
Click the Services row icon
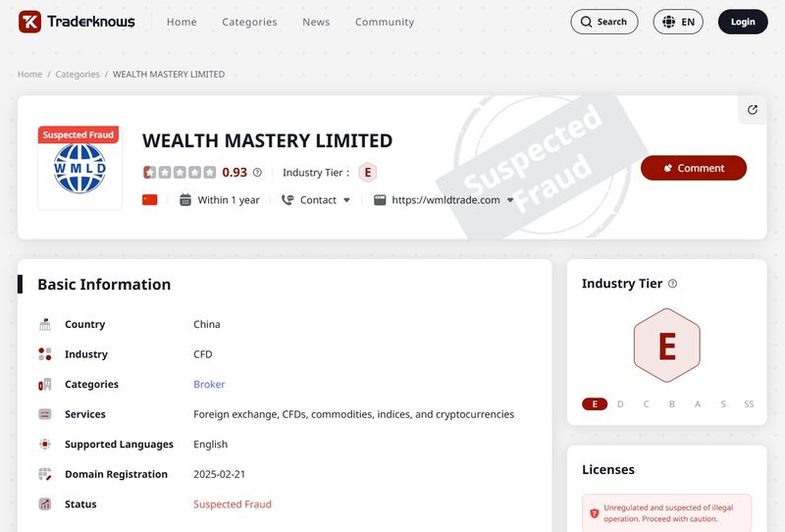coord(45,414)
